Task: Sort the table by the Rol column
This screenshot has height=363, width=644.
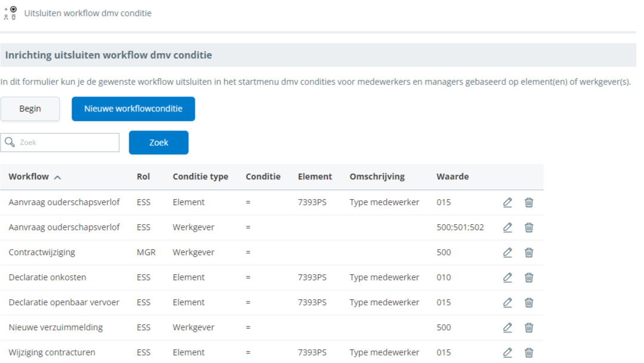Action: point(144,176)
